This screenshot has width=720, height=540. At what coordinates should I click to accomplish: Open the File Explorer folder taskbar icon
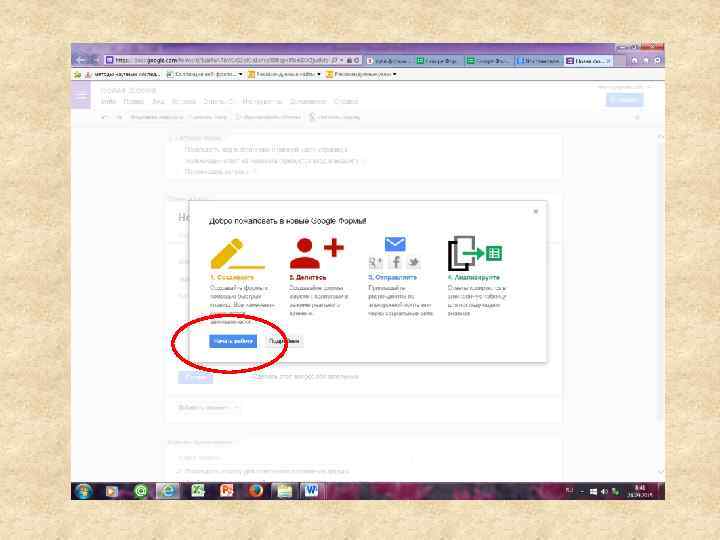pyautogui.click(x=284, y=491)
